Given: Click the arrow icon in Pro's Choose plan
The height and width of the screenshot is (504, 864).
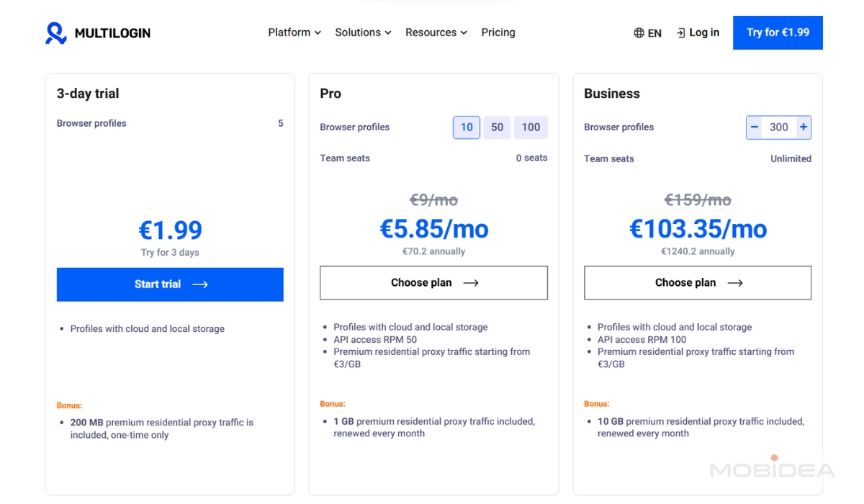Looking at the screenshot, I should pyautogui.click(x=472, y=282).
